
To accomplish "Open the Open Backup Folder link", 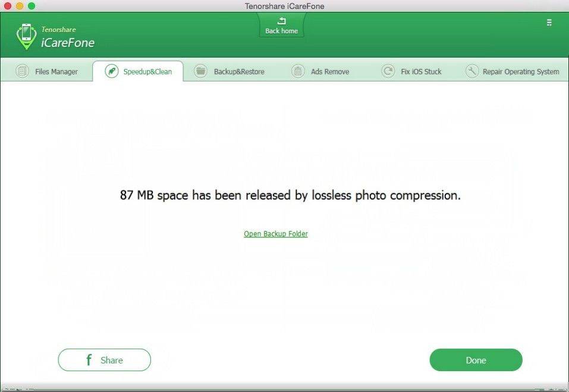I will [x=276, y=234].
